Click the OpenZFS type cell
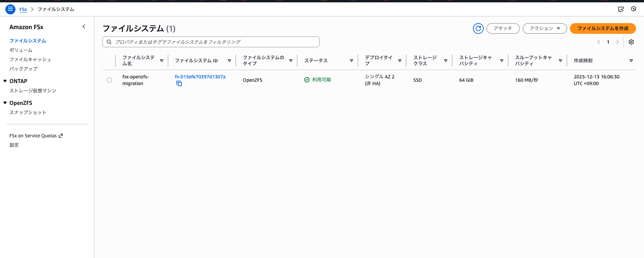644x258 pixels. click(x=253, y=80)
